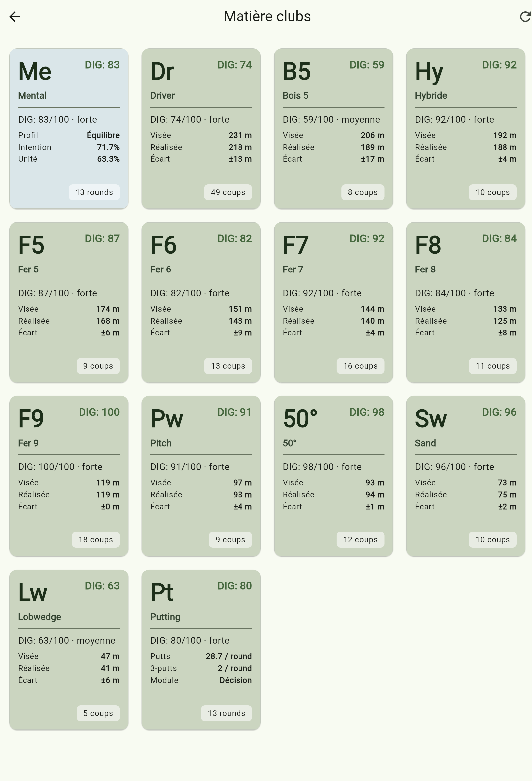The image size is (532, 781).
Task: Open the Mental card
Action: point(69,129)
